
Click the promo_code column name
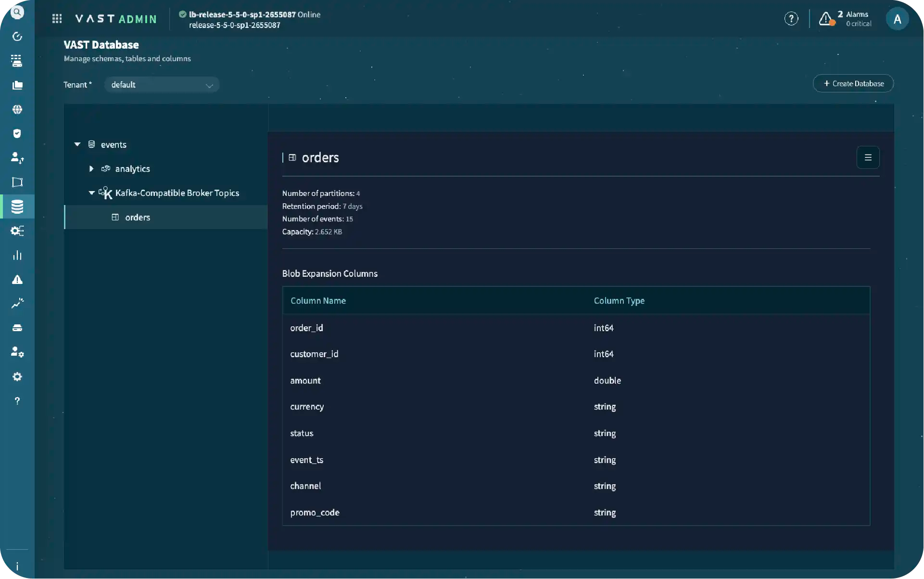click(x=315, y=513)
